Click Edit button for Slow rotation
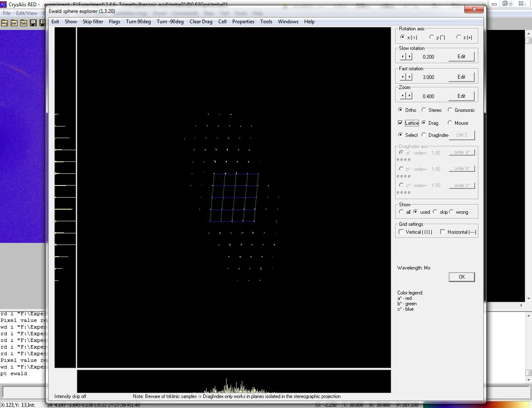Image resolution: width=532 pixels, height=408 pixels. (x=461, y=57)
